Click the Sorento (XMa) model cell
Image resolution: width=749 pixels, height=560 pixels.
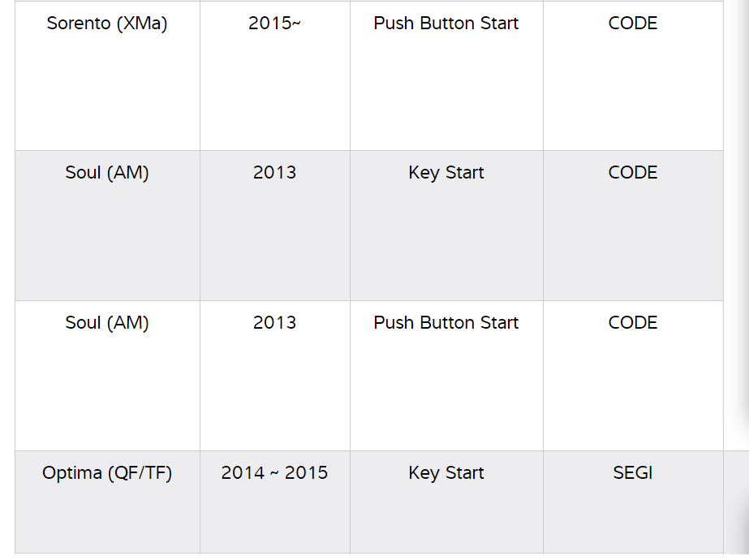[x=107, y=24]
